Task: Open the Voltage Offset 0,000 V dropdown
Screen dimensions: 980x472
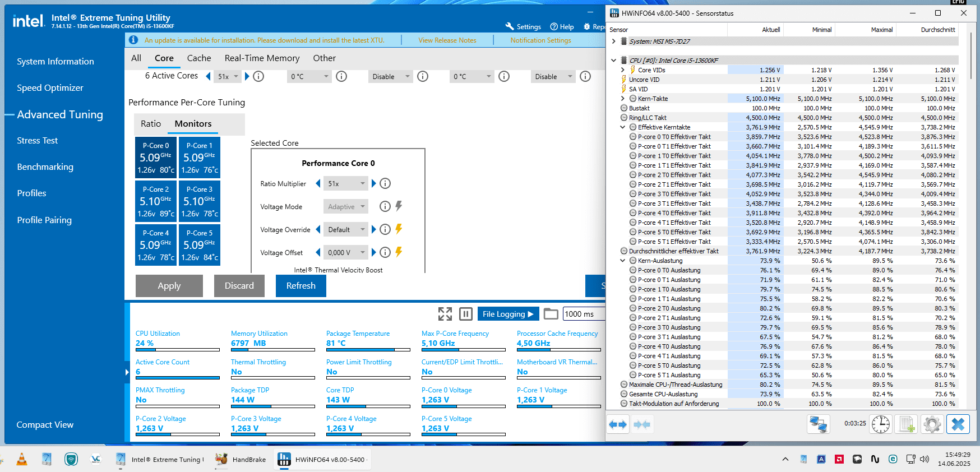Action: click(346, 252)
